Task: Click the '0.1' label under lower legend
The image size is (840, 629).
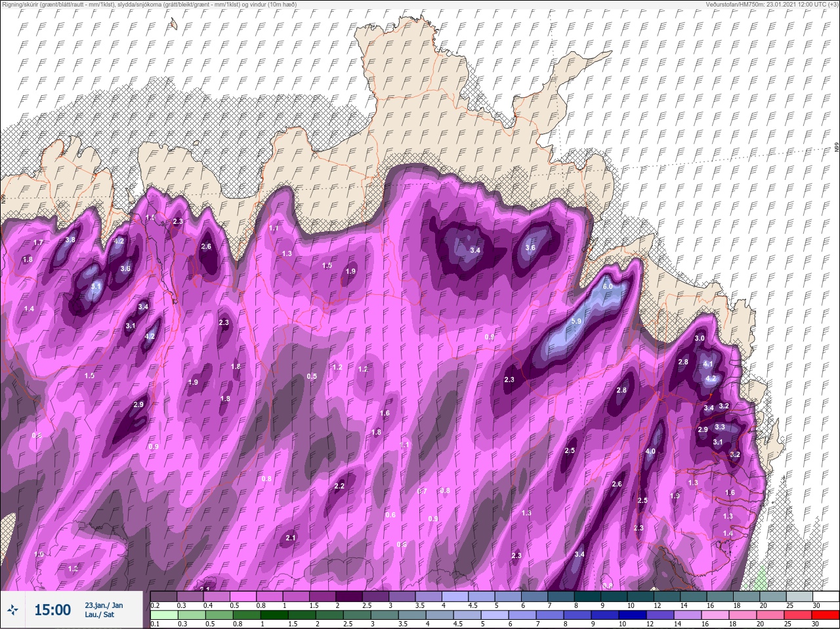Action: click(155, 624)
